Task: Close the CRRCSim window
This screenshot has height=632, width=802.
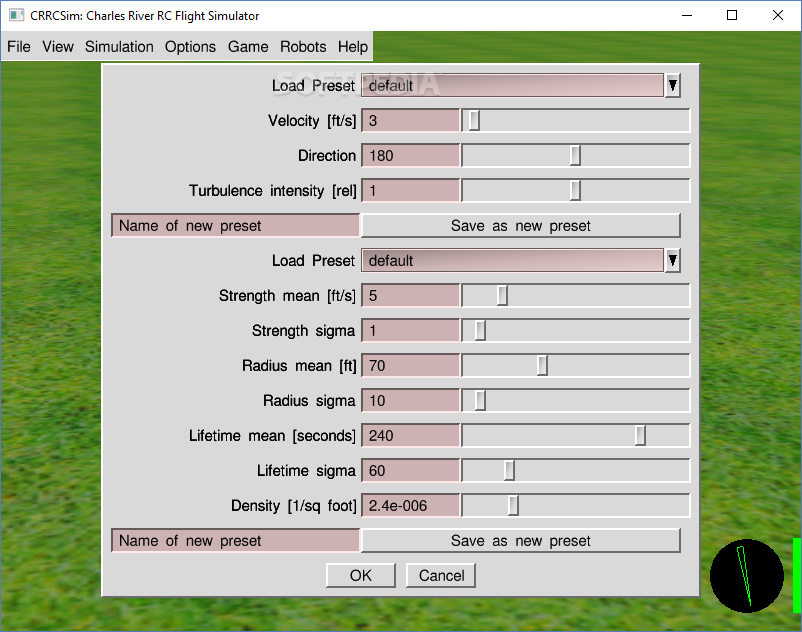Action: pos(777,15)
